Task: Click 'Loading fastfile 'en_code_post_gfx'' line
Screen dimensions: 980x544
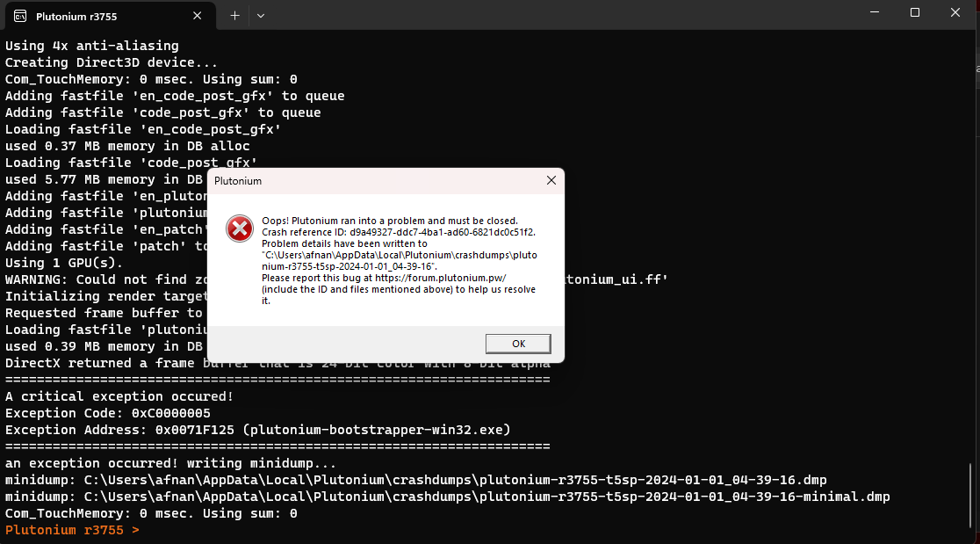Action: (143, 129)
